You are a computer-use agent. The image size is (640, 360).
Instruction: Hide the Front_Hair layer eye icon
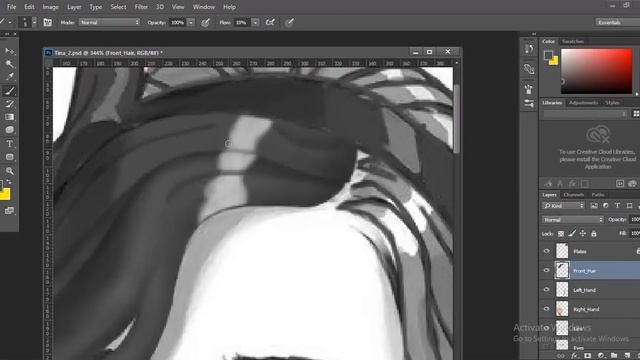547,270
